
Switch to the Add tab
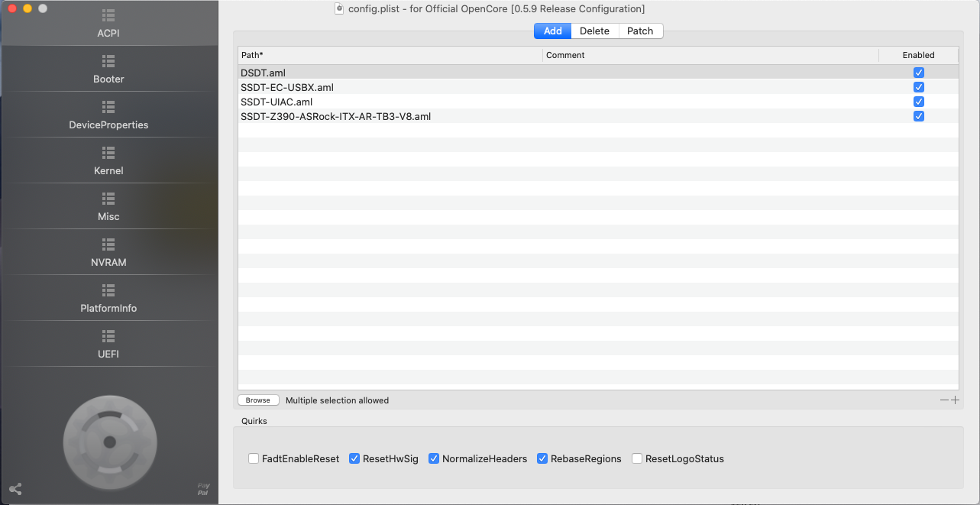tap(553, 31)
